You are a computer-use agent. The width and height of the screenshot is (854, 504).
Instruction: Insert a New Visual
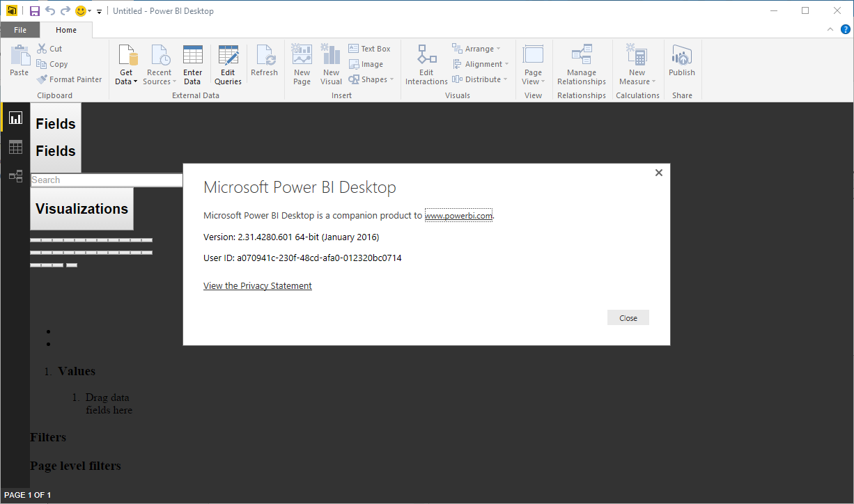click(331, 65)
